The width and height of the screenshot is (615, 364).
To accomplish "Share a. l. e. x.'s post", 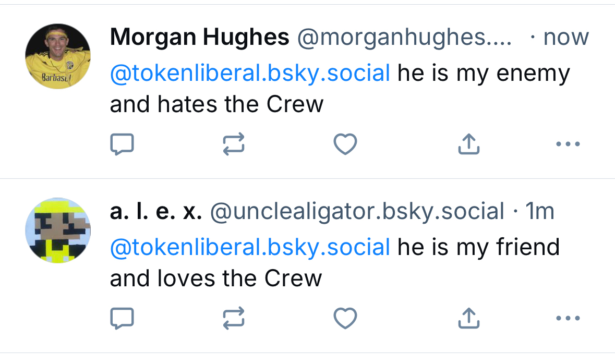I will coord(468,318).
